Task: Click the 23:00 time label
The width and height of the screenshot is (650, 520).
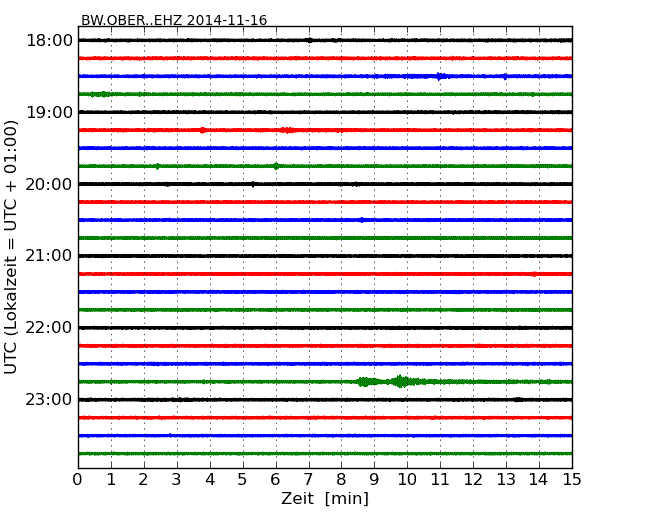Action: point(49,400)
